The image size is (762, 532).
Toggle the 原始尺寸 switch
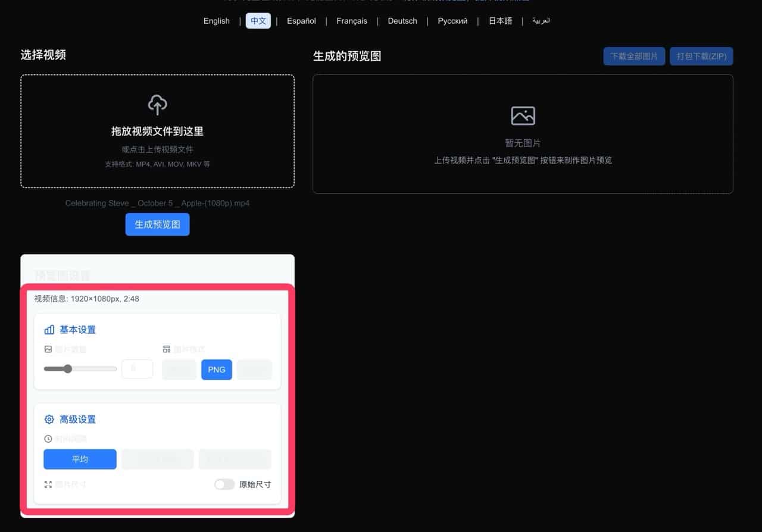pyautogui.click(x=224, y=484)
